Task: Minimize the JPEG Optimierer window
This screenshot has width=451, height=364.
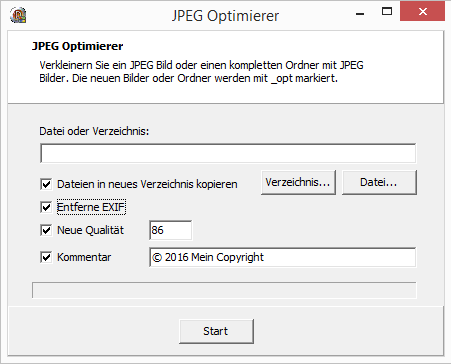Action: [360, 12]
